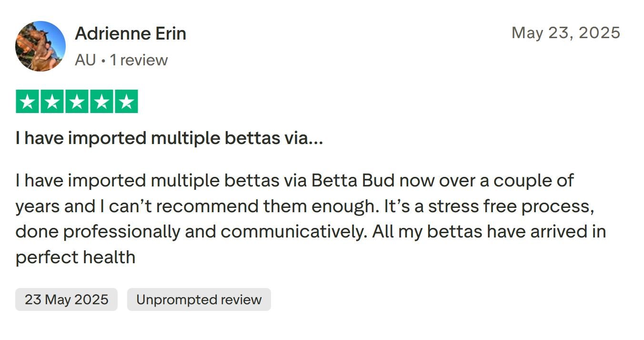Click the "Unprompted review" tag

coord(199,299)
